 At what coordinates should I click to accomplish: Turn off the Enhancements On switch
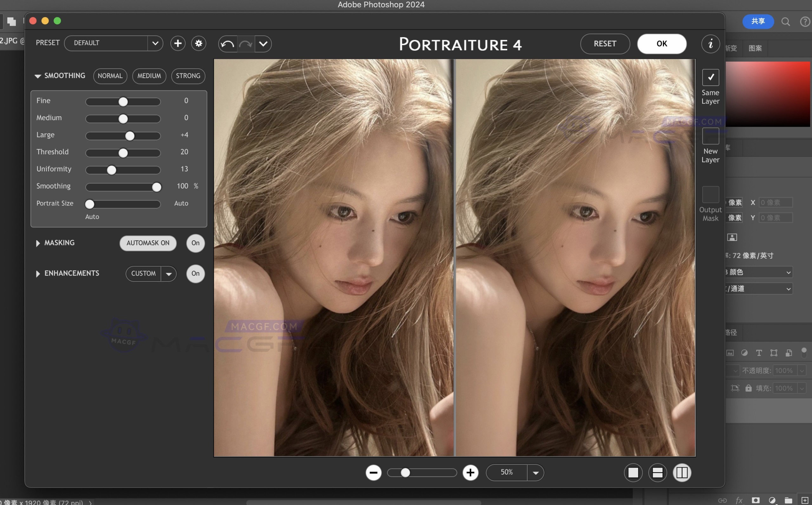(x=195, y=274)
